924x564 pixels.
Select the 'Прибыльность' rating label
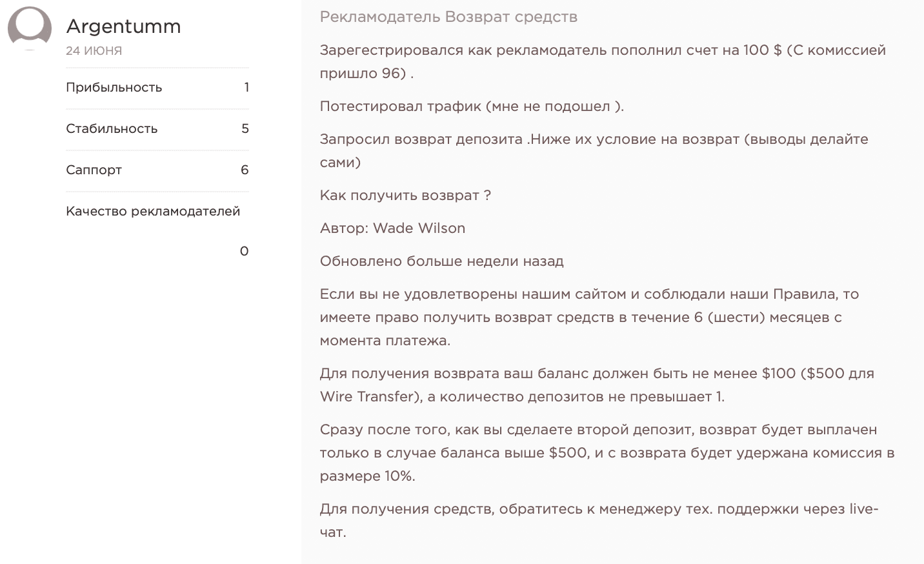tap(114, 88)
